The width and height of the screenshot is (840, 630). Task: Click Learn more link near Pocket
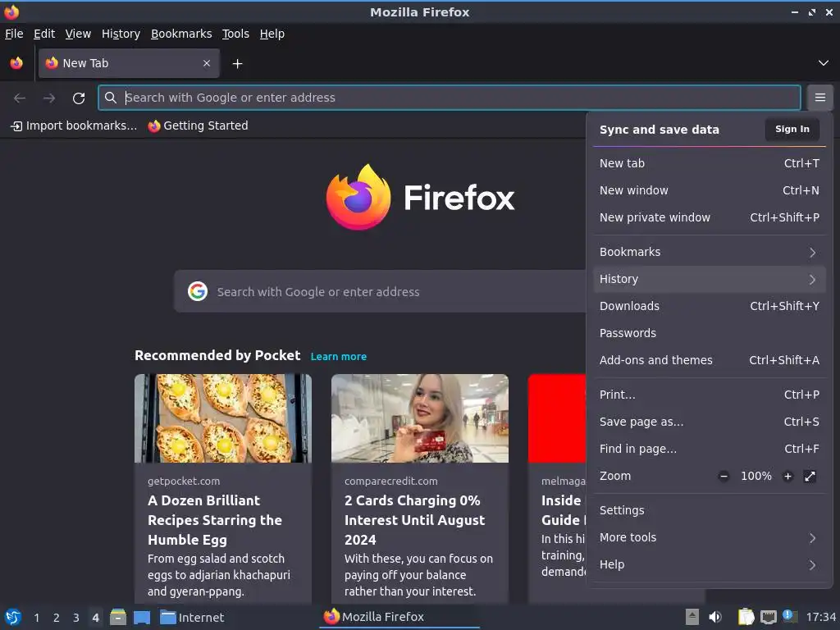339,357
